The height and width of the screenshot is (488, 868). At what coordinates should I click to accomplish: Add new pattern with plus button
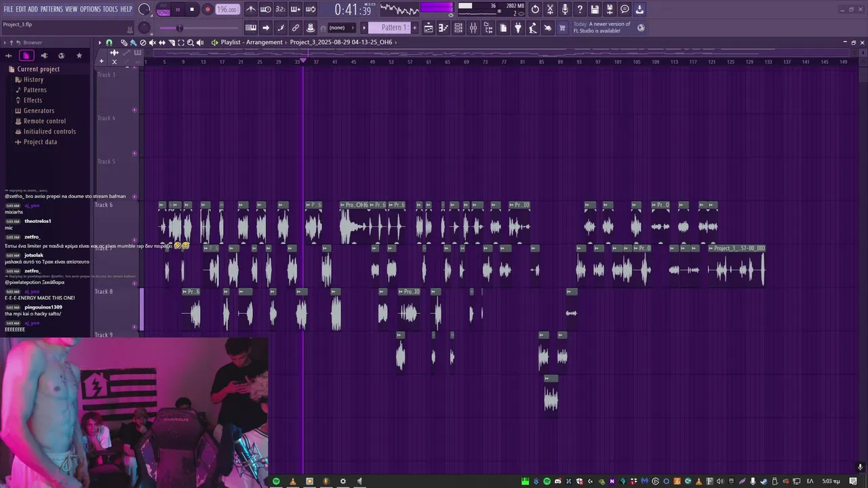415,28
